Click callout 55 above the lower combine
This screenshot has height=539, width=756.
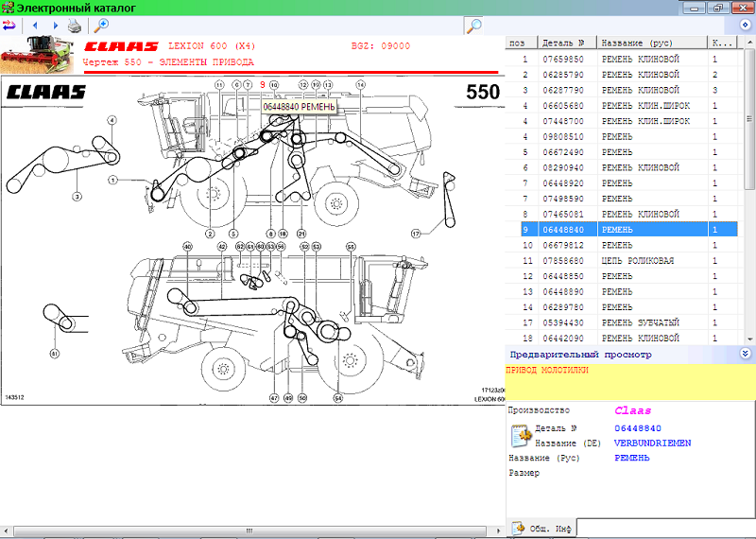tap(351, 247)
